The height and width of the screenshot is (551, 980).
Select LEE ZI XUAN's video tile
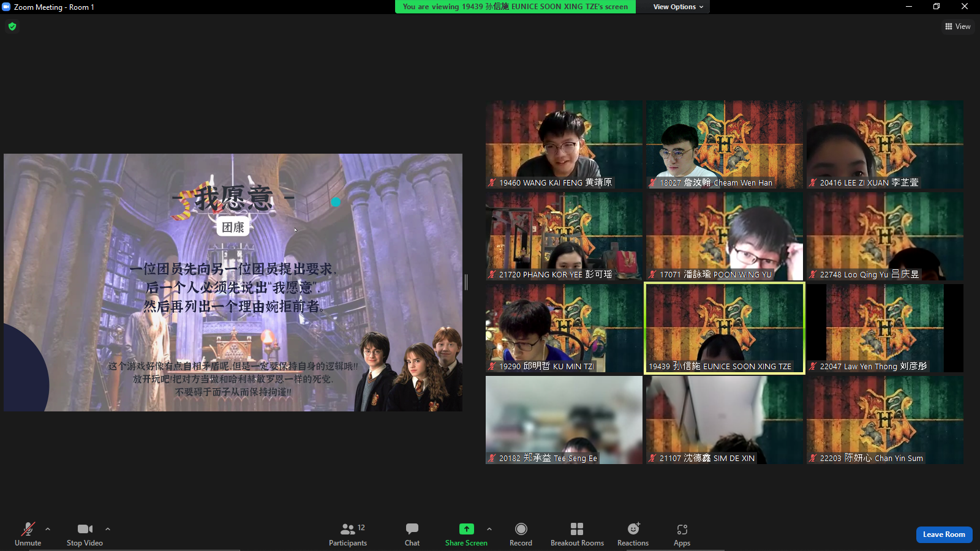point(885,144)
